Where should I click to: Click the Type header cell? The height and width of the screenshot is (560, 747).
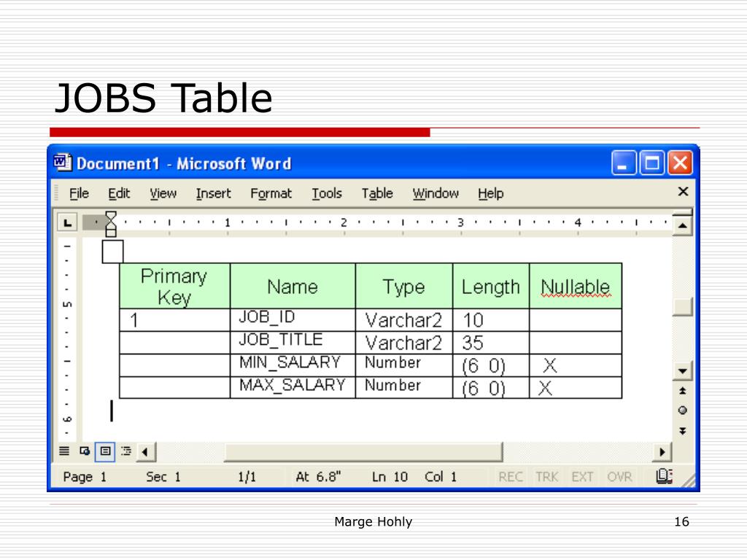tap(404, 286)
